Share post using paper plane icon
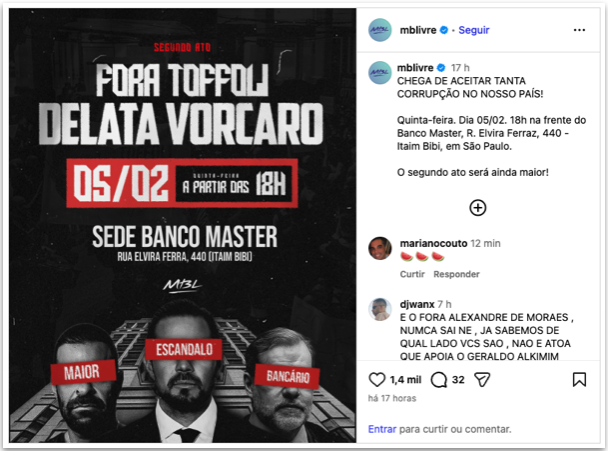This screenshot has width=608, height=451. pos(482,379)
